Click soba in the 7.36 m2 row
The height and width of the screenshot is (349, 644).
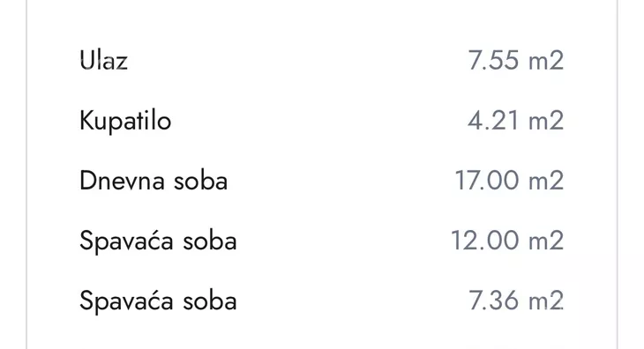[x=210, y=301]
